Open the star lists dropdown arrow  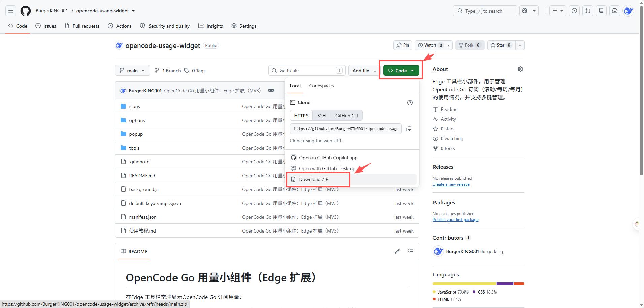coord(520,45)
